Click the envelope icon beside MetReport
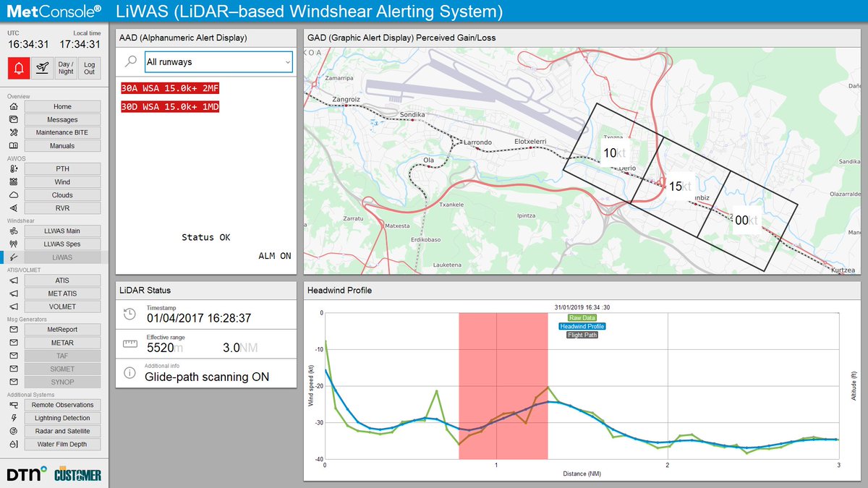 [x=13, y=329]
